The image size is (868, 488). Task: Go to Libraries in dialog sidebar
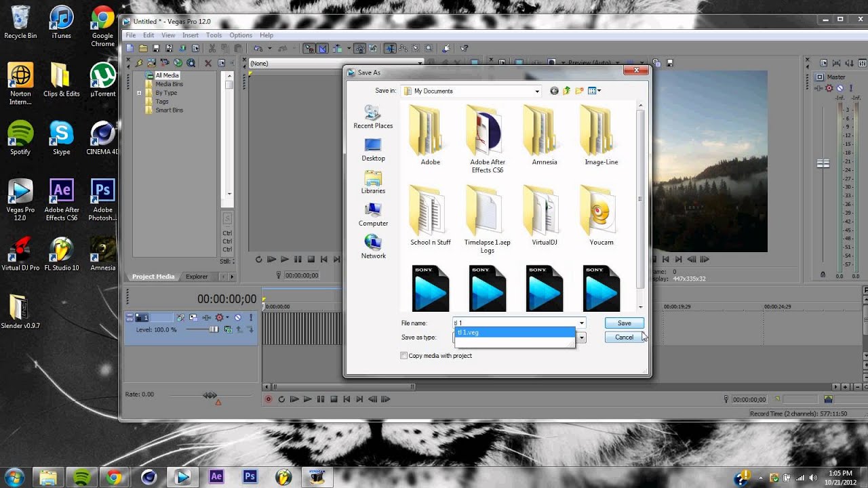(373, 182)
